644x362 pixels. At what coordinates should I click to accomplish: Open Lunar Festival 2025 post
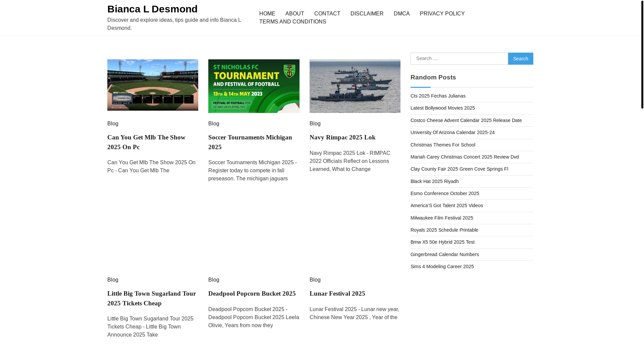pyautogui.click(x=337, y=294)
